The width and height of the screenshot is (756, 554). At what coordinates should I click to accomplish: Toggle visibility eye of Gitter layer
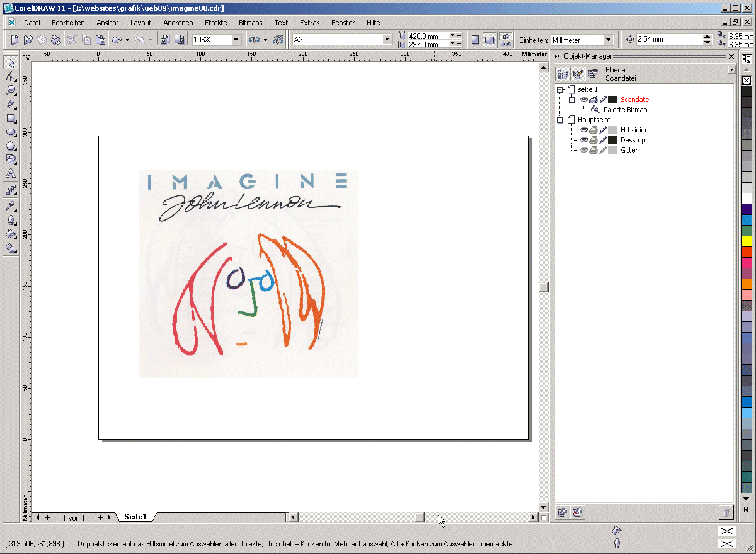coord(584,150)
